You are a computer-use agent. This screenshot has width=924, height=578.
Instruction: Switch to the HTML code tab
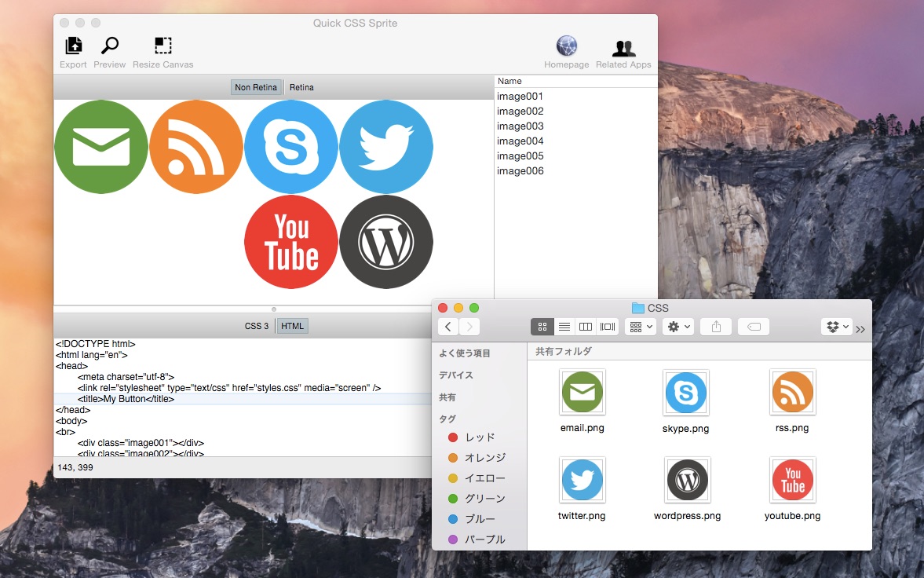coord(292,326)
